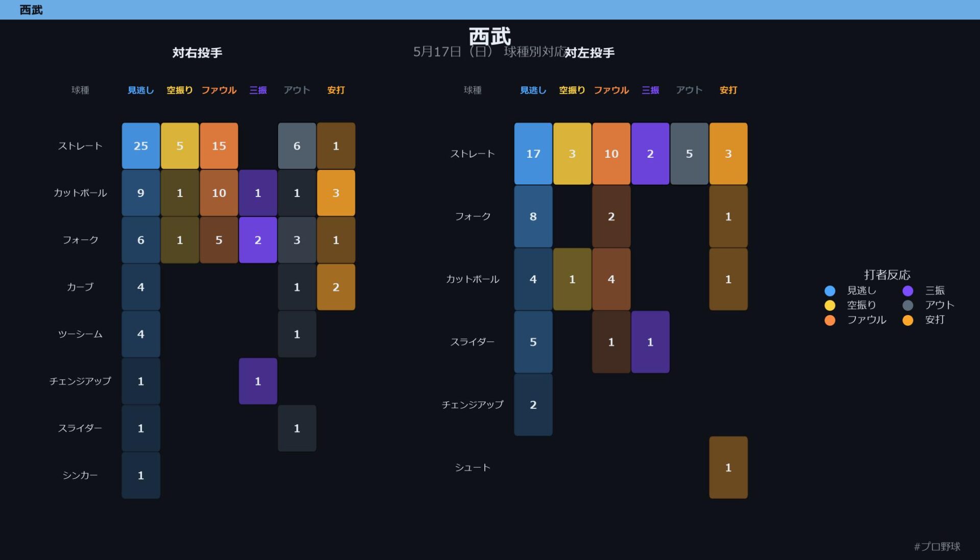980x560 pixels.
Task: Click 対右投手 フォーク ファウル cell showing 5
Action: click(x=219, y=240)
